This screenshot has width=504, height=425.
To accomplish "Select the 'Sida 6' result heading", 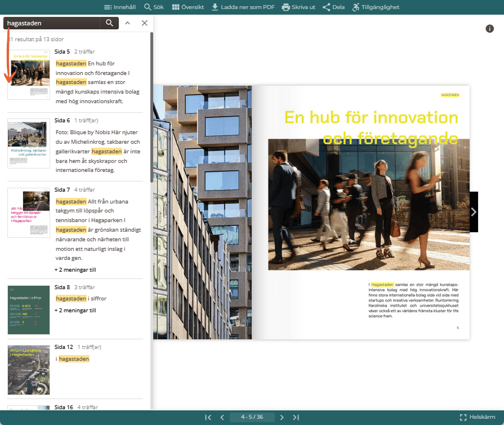I will pos(62,120).
